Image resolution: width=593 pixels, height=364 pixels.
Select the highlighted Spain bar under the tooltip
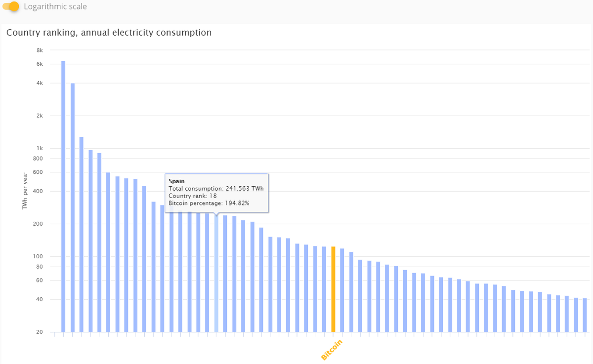[216, 274]
